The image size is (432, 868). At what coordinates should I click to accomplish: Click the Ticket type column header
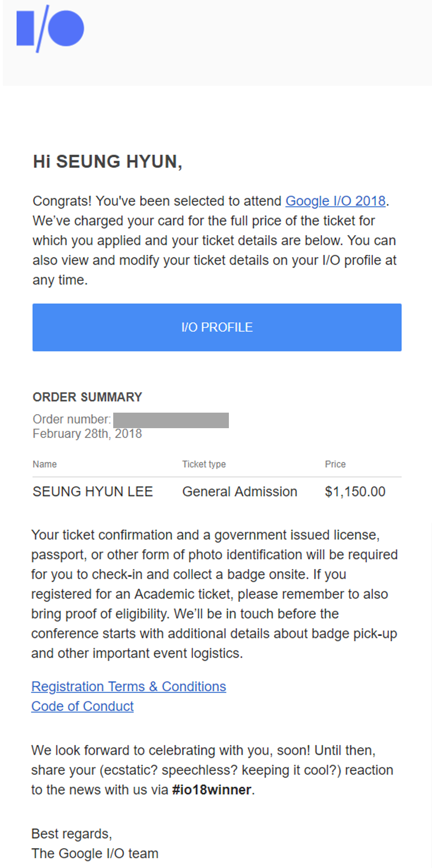pyautogui.click(x=204, y=464)
